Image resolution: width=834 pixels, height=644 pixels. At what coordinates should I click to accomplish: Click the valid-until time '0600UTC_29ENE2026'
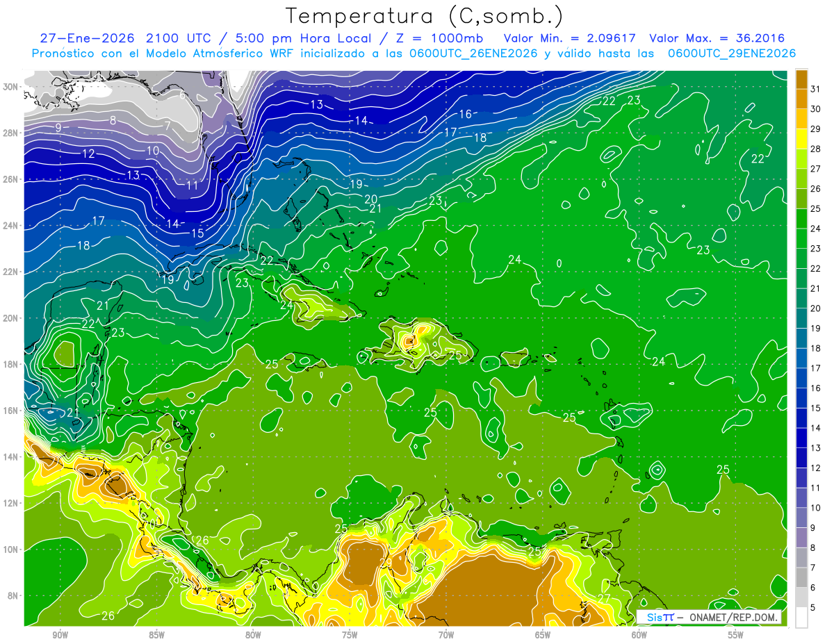(x=732, y=53)
